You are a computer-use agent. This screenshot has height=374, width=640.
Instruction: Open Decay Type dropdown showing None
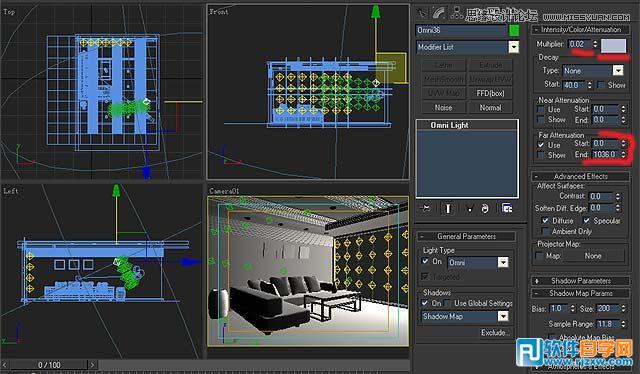tap(618, 71)
